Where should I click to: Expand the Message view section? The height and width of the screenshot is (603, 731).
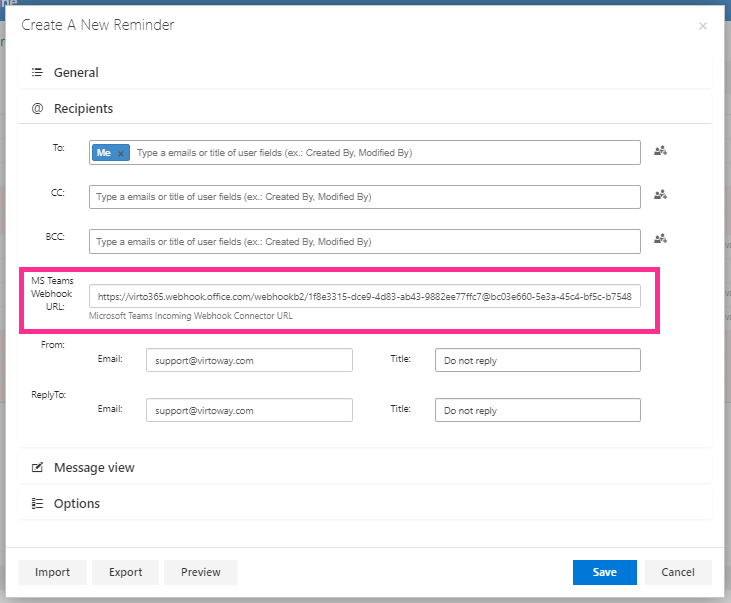(365, 467)
